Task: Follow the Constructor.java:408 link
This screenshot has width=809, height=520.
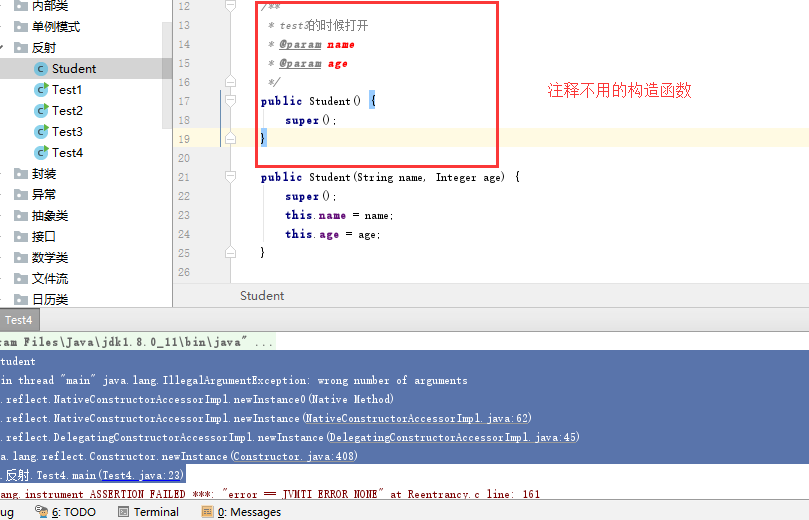Action: coord(294,456)
